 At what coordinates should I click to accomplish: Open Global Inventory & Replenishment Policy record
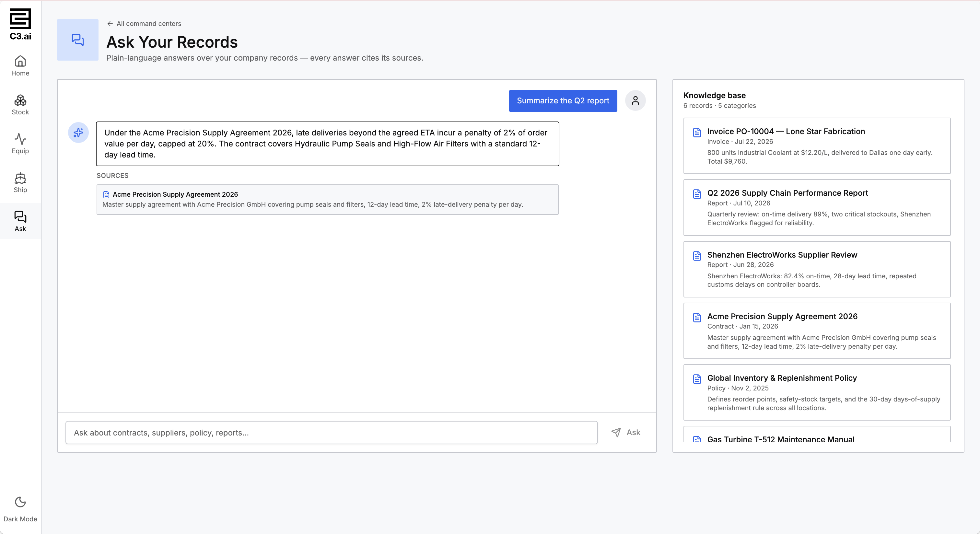(817, 392)
